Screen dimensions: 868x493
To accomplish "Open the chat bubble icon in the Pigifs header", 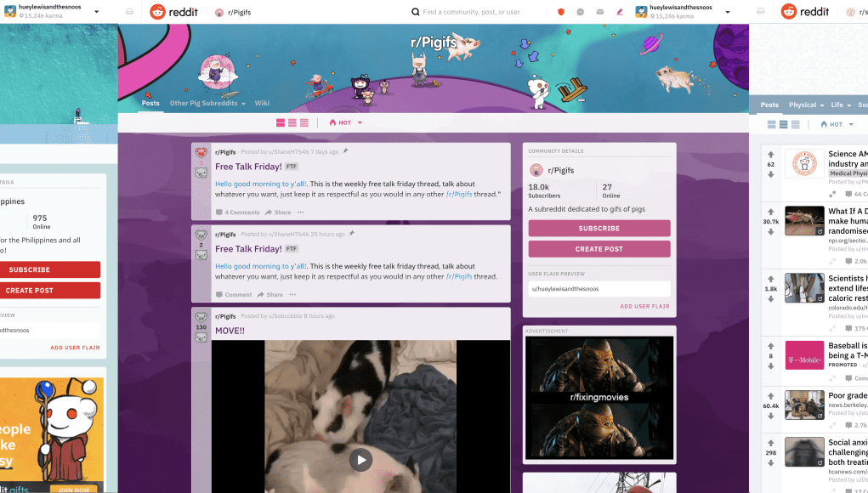I will pos(580,12).
